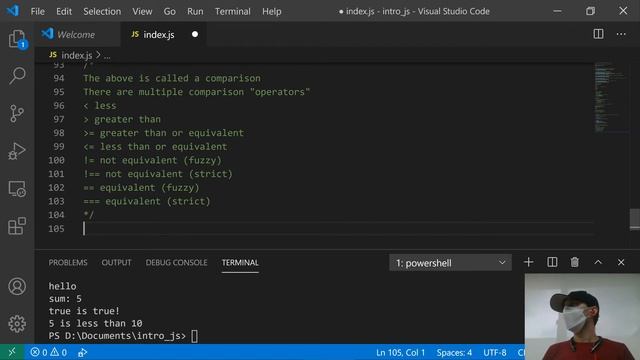The height and width of the screenshot is (360, 640).
Task: Open the Explorer view in the activity bar
Action: [17, 39]
